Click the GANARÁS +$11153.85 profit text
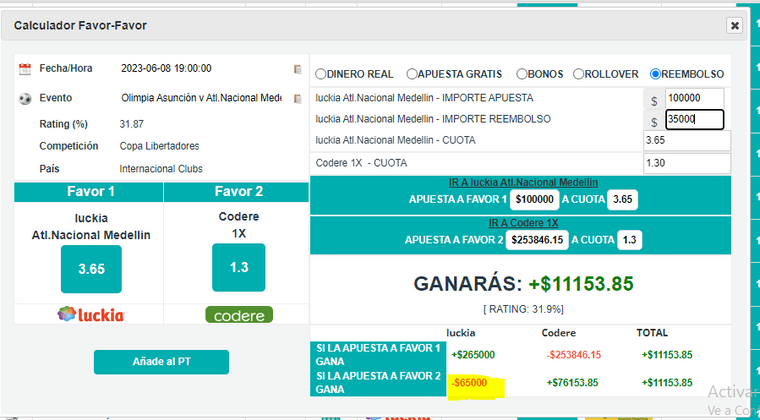 523,284
